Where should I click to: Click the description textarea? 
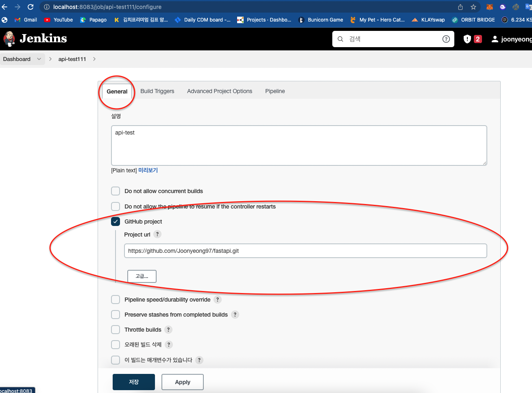299,145
